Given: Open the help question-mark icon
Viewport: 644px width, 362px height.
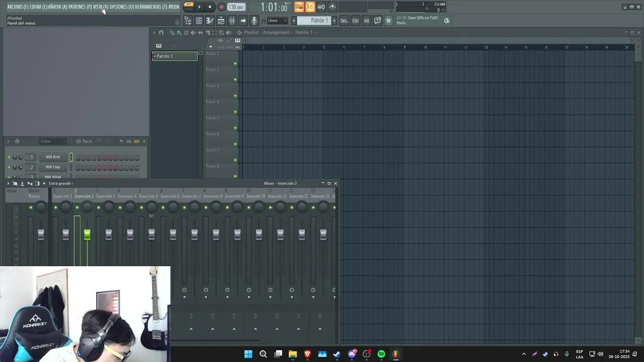Looking at the screenshot, I should coord(377,21).
